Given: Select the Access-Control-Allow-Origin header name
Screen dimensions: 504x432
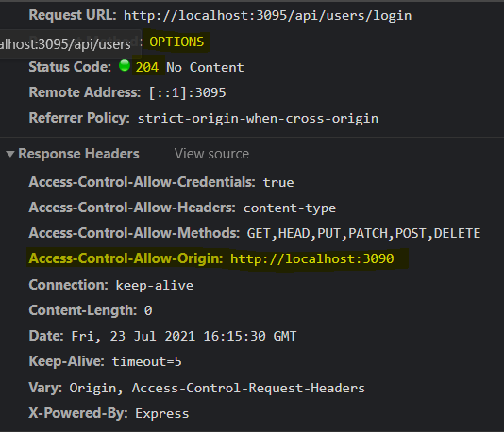Looking at the screenshot, I should [x=126, y=258].
